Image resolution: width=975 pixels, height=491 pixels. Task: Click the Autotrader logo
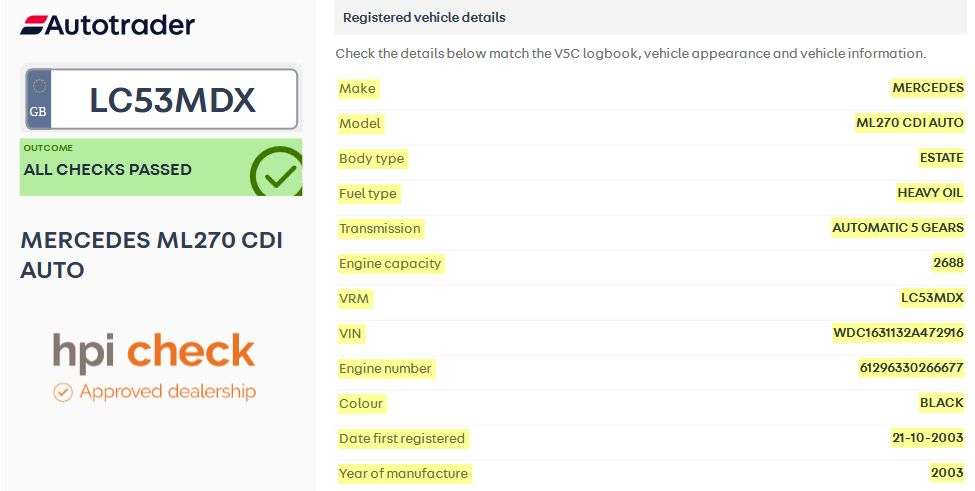coord(108,25)
